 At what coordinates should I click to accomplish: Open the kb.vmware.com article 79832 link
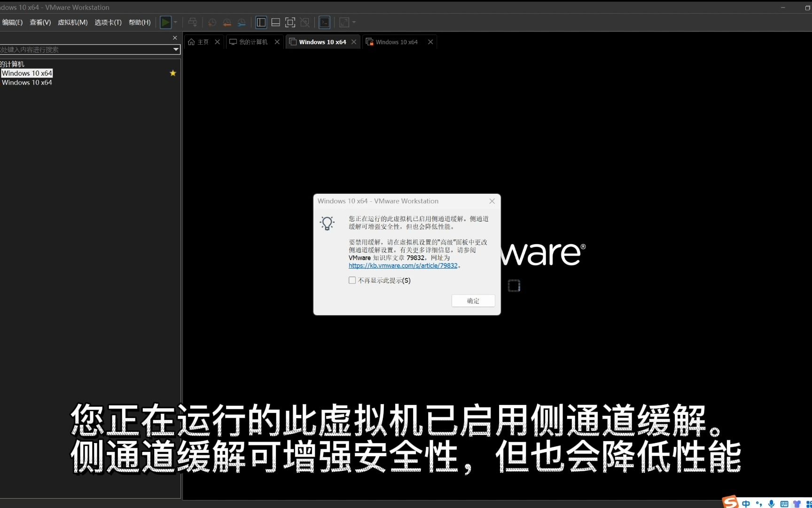[403, 266]
